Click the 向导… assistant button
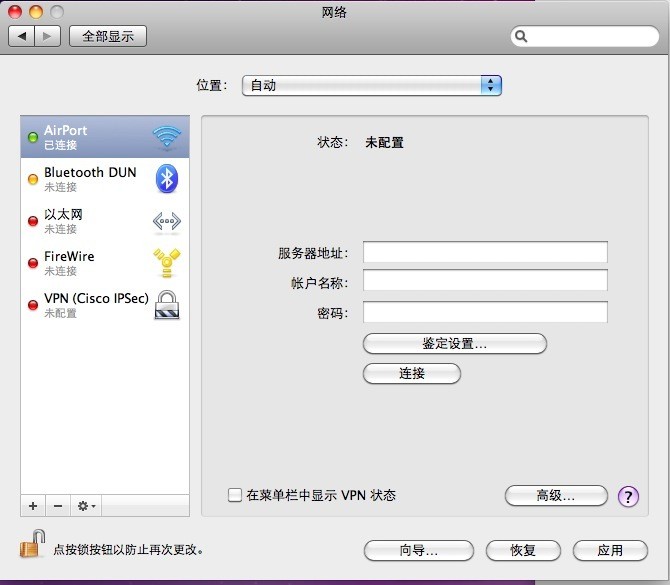Image resolution: width=670 pixels, height=585 pixels. [x=419, y=550]
